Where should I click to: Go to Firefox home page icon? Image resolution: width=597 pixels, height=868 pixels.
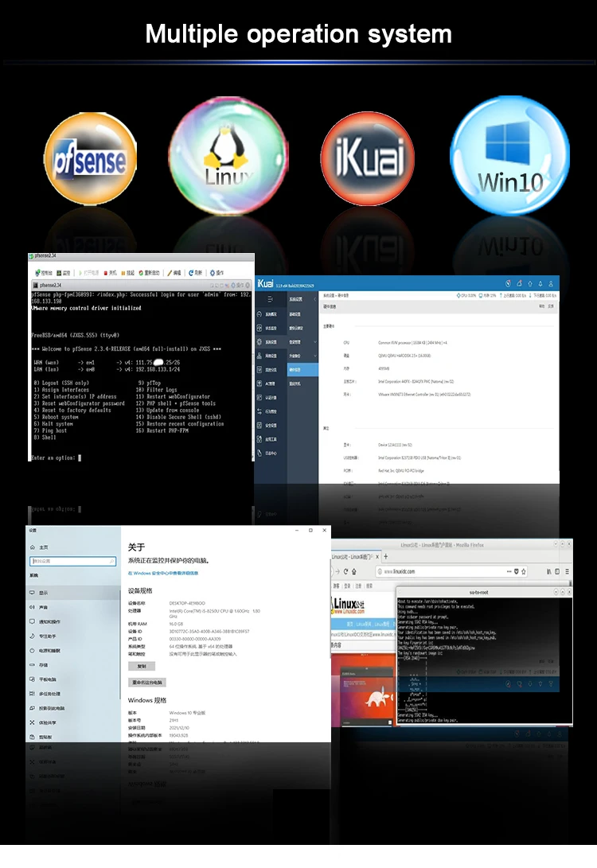[x=354, y=571]
